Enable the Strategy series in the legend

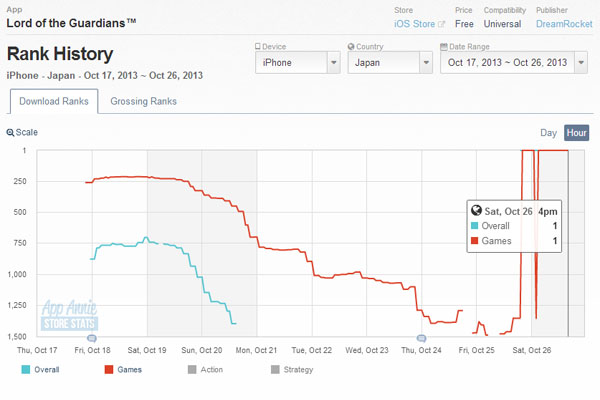click(292, 369)
